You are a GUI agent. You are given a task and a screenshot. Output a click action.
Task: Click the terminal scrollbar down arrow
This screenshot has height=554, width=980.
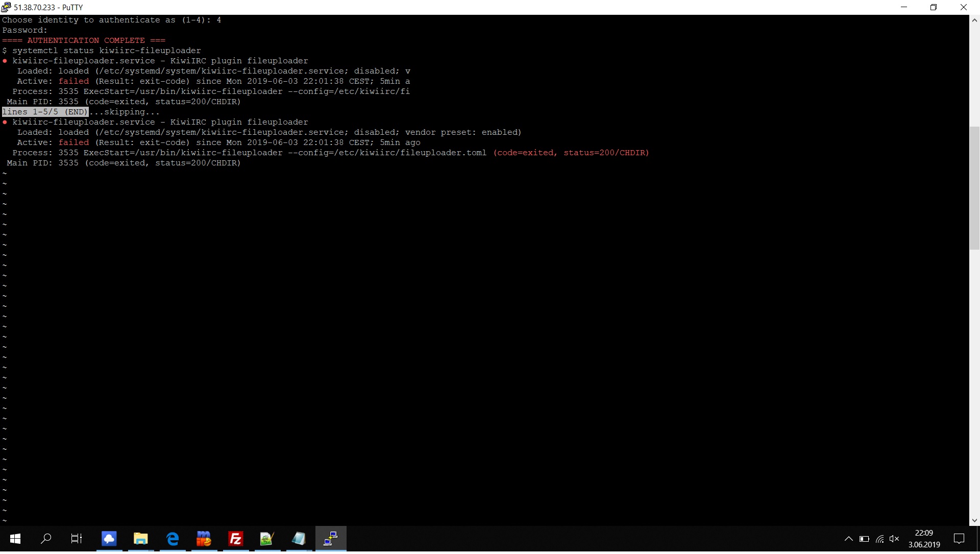[x=974, y=520]
